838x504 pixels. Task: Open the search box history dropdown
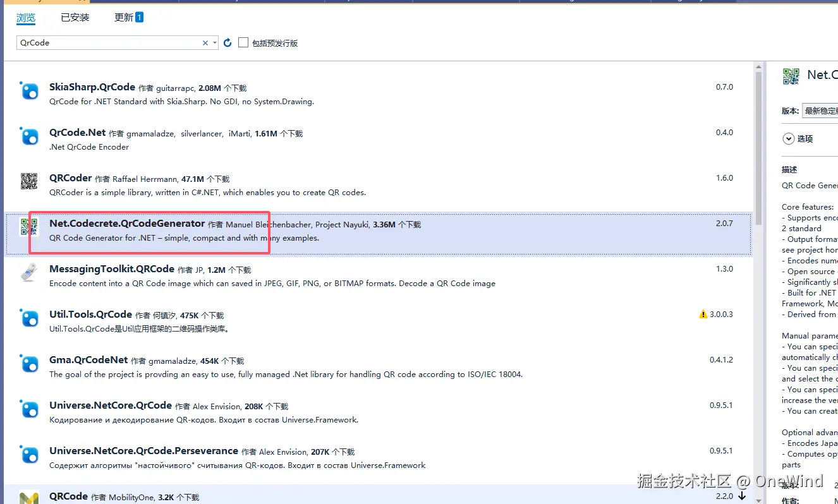[215, 43]
